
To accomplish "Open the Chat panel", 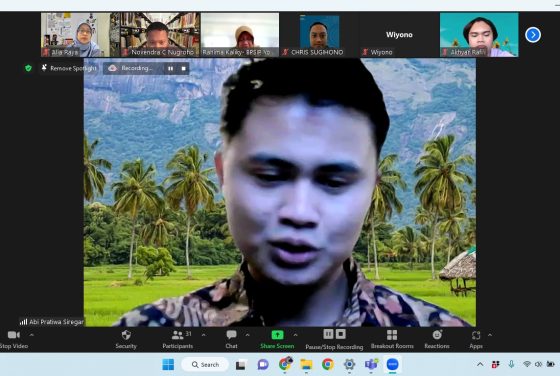I will click(x=231, y=340).
